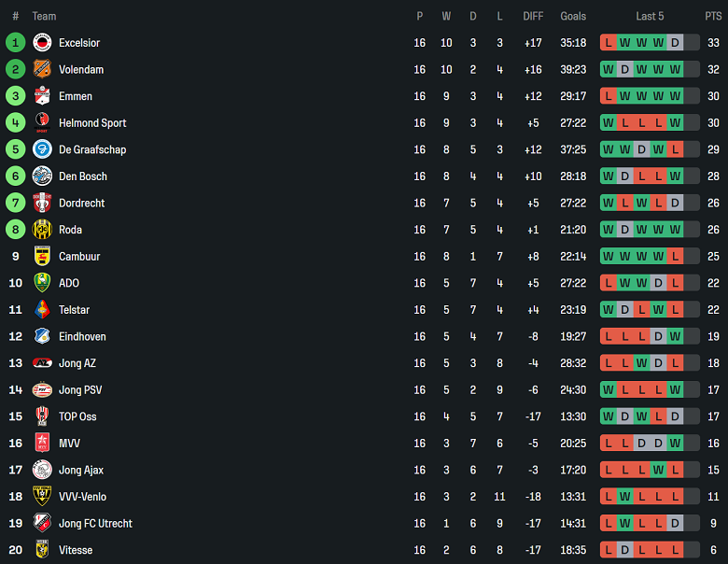Click the Jong Ajax club crest
The width and height of the screenshot is (728, 564).
[42, 470]
